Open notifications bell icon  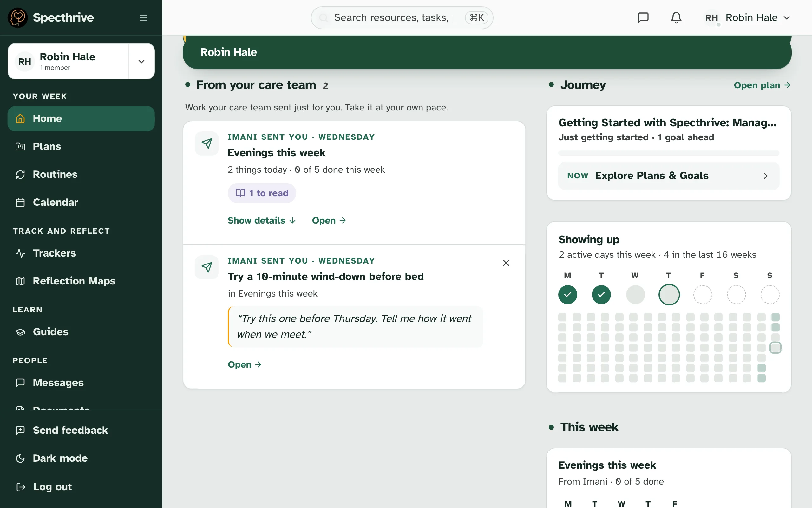(x=676, y=17)
